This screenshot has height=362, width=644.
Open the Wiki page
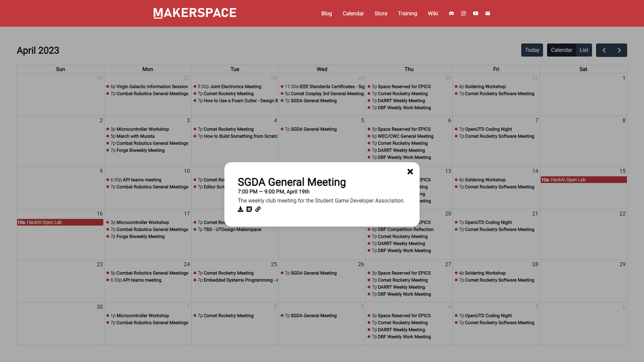pyautogui.click(x=433, y=13)
